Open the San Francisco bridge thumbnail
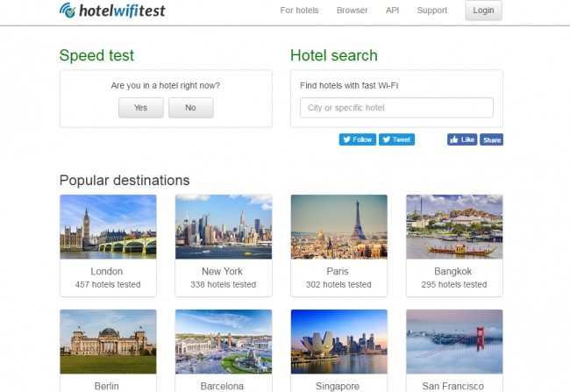The image size is (570, 392). (454, 342)
